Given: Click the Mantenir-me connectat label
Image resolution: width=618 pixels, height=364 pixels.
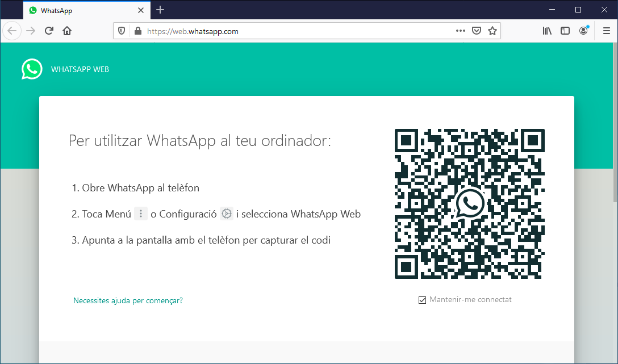Looking at the screenshot, I should click(470, 300).
